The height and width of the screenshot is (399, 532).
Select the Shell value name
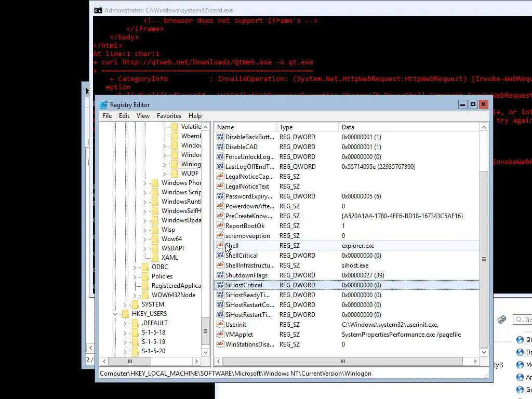click(232, 246)
